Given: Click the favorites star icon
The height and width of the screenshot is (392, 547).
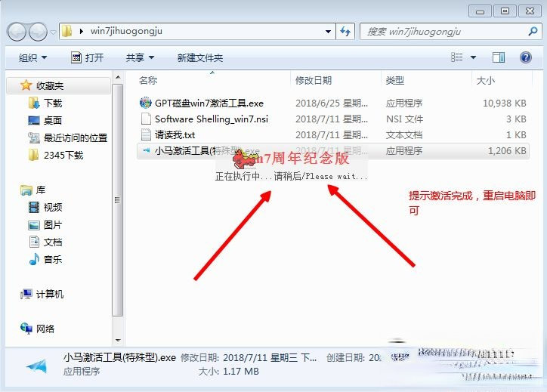Looking at the screenshot, I should point(26,85).
